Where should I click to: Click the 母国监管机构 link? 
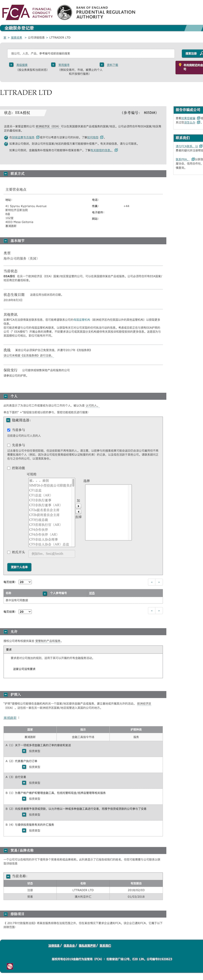(x=82, y=320)
